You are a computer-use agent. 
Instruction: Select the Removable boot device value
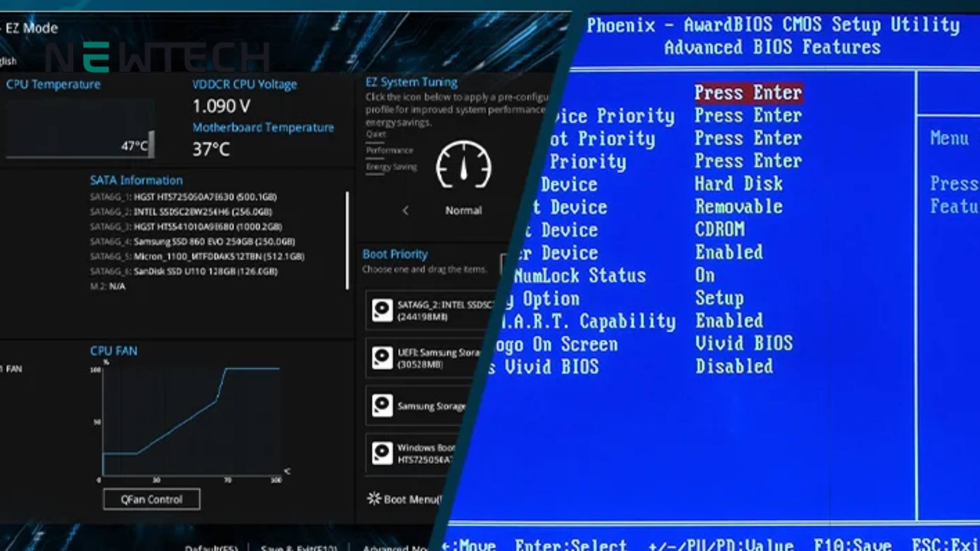[739, 207]
